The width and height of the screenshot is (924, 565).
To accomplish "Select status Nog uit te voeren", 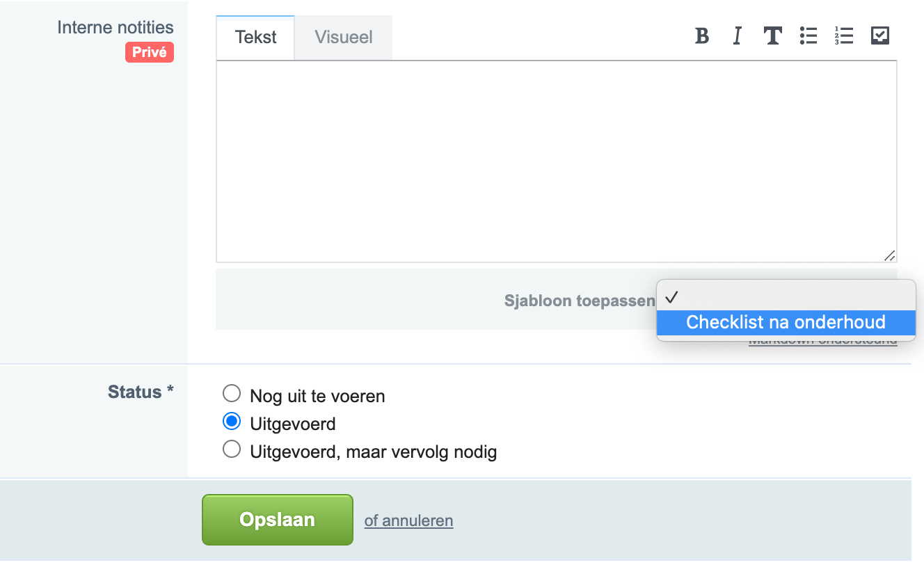I will [232, 393].
